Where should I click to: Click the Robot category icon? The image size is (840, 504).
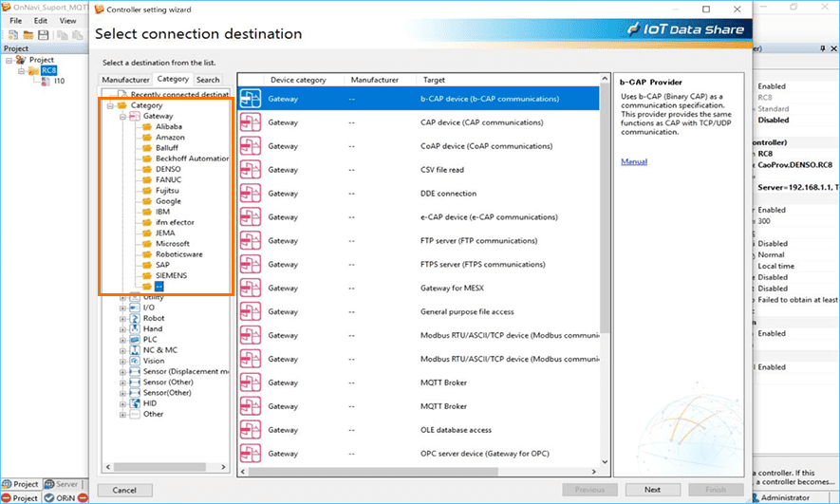coord(135,318)
